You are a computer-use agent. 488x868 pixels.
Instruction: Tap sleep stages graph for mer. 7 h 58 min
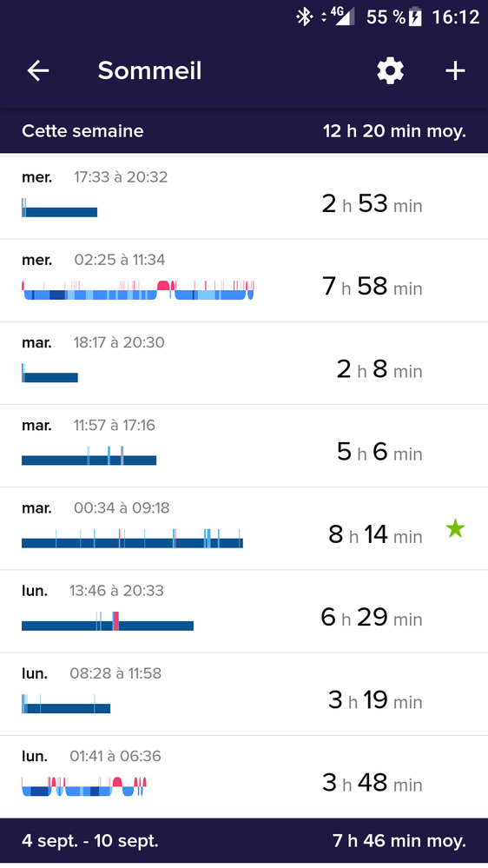138,290
